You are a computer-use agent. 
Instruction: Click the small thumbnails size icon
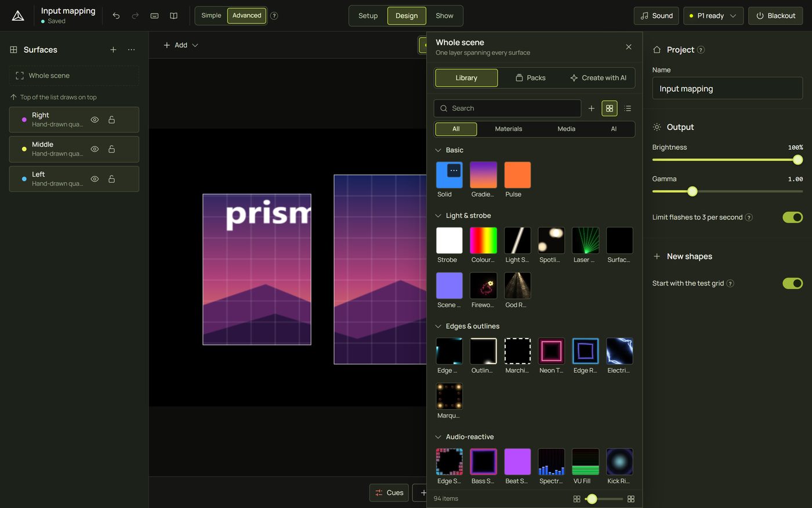click(577, 499)
